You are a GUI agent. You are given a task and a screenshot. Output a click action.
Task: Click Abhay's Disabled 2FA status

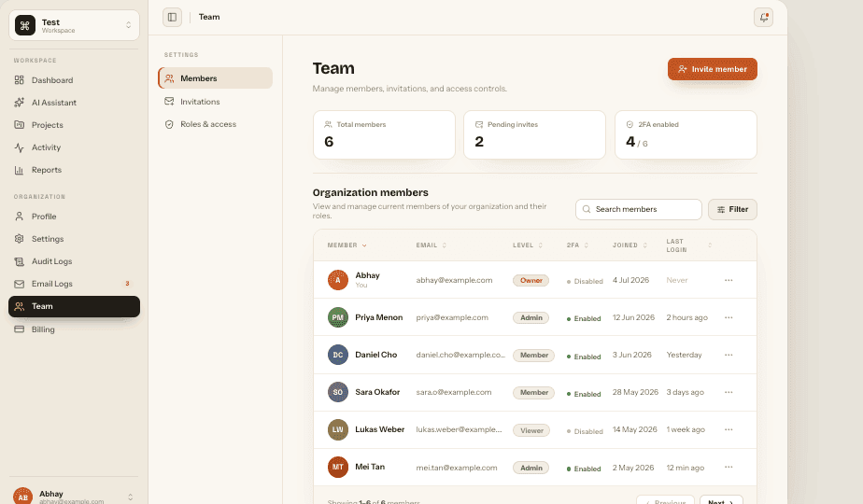coord(585,281)
